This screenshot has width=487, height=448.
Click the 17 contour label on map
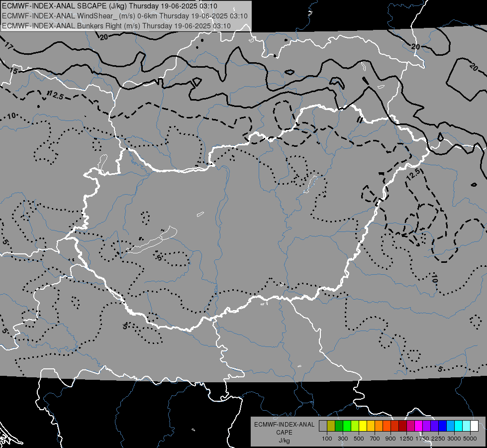click(x=9, y=46)
